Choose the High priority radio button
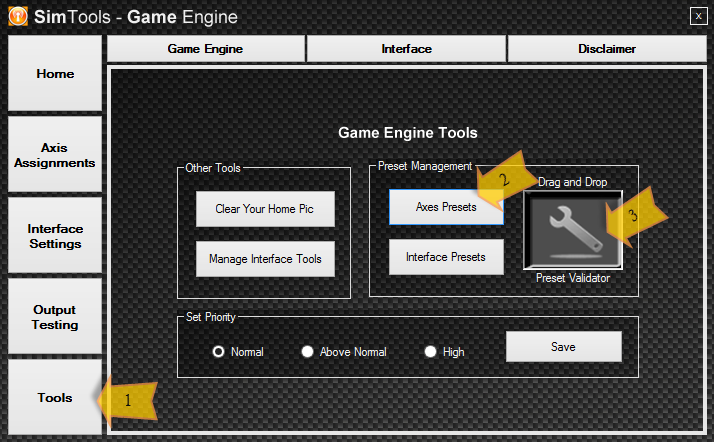The height and width of the screenshot is (442, 714). (430, 352)
